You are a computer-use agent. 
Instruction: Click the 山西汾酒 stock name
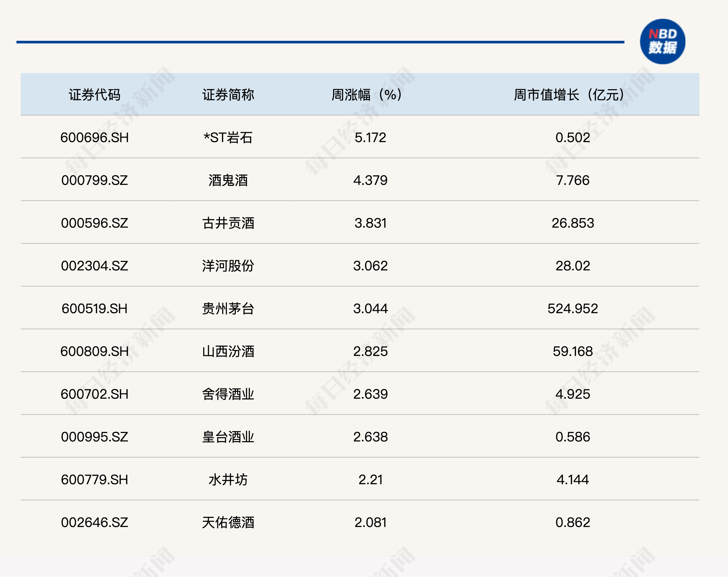(x=228, y=352)
